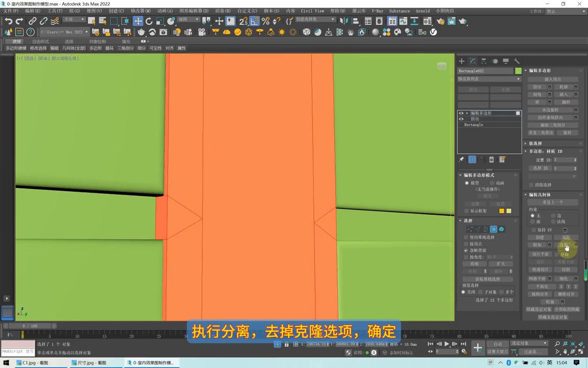Open the Create command panel tab
Image resolution: width=588 pixels, height=368 pixels.
(x=462, y=61)
